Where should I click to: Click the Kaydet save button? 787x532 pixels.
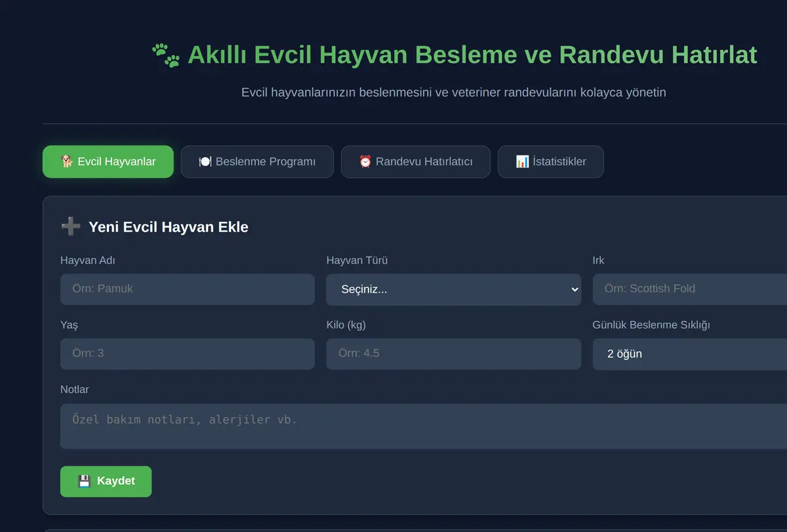coord(106,481)
